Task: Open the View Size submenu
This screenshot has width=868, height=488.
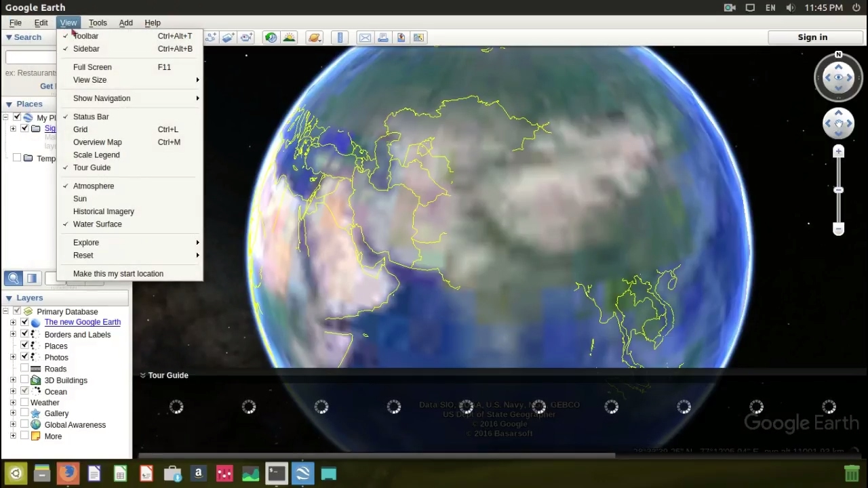Action: tap(130, 80)
